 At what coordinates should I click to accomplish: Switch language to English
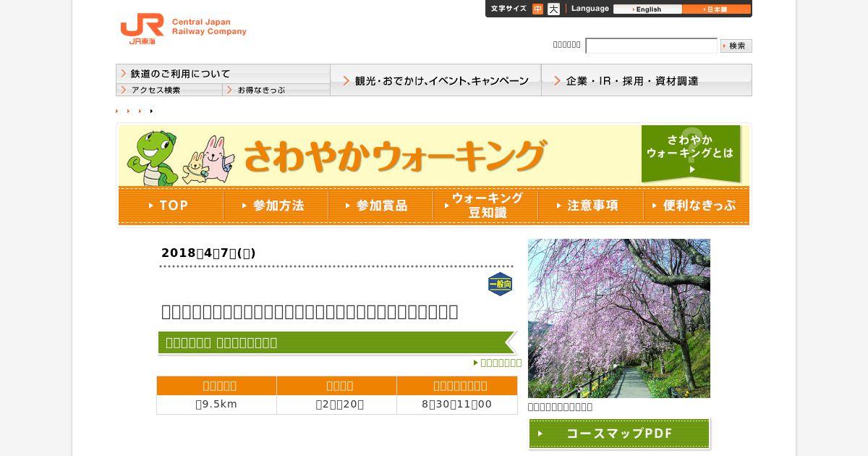pyautogui.click(x=647, y=9)
